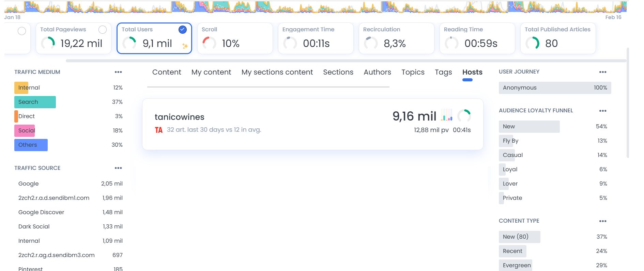Screen dimensions: 644x271
Task: Switch to the My sections content tab
Action: (277, 72)
